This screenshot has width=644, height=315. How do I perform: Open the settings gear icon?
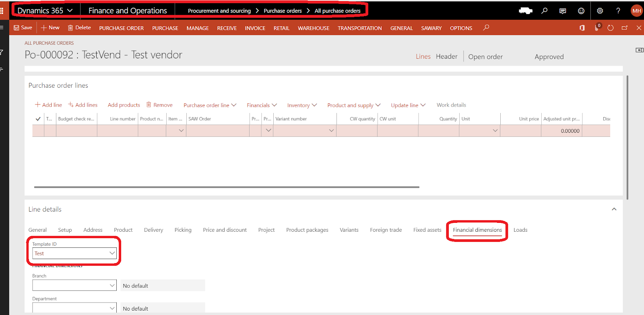(600, 11)
